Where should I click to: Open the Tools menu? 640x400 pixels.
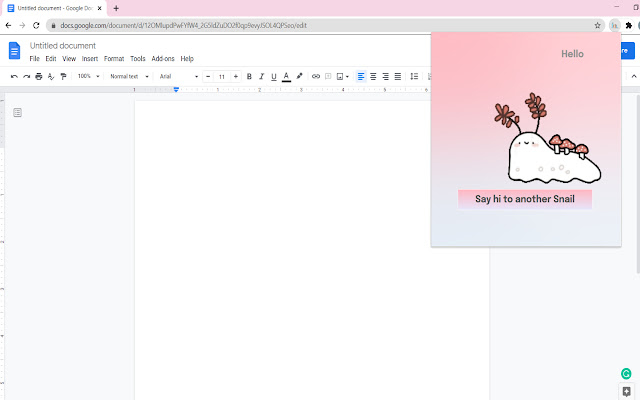(138, 59)
